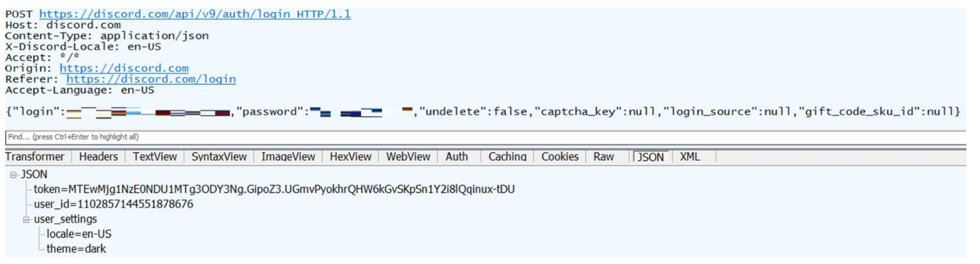This screenshot has height=264, width=980.
Task: Select the TextView tab
Action: click(155, 157)
